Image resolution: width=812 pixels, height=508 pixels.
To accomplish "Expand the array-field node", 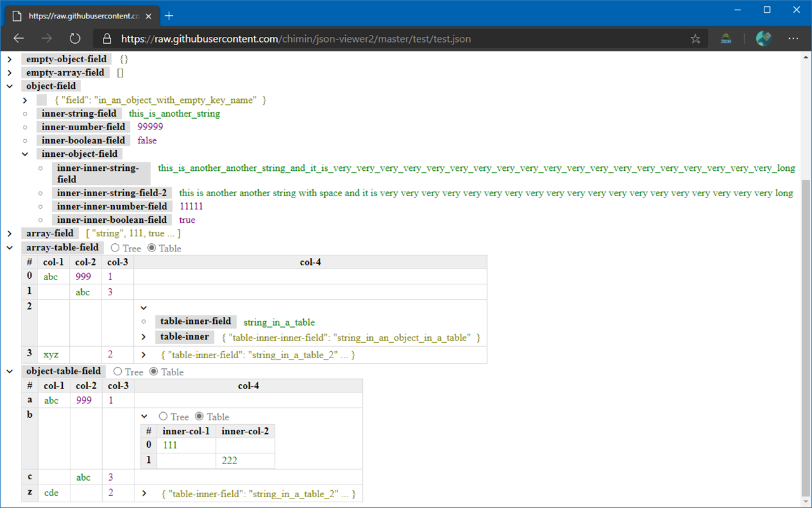I will pos(9,233).
